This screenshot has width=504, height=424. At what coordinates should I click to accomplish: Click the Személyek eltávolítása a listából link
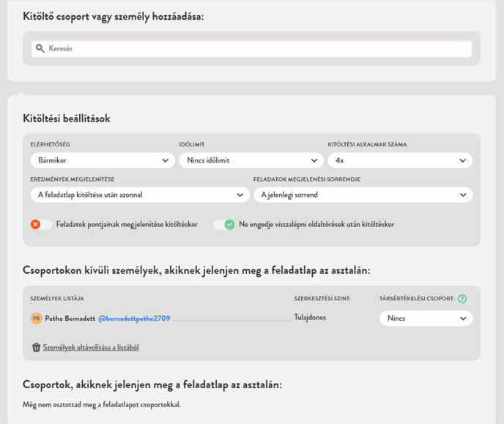91,347
